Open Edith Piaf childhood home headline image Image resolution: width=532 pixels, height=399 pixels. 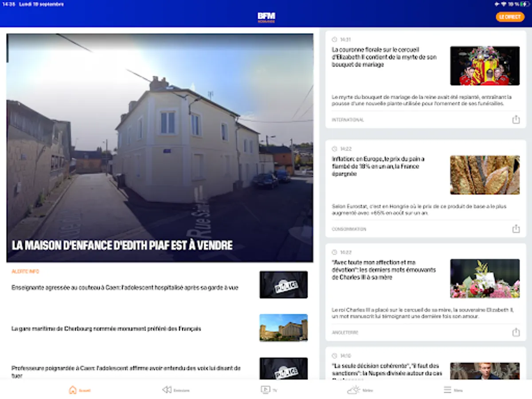click(160, 148)
